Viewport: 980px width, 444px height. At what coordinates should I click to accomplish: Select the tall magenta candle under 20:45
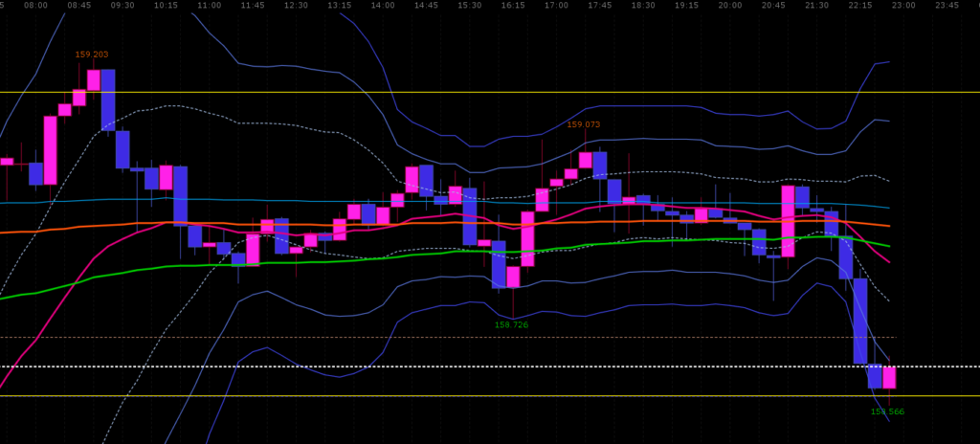788,221
